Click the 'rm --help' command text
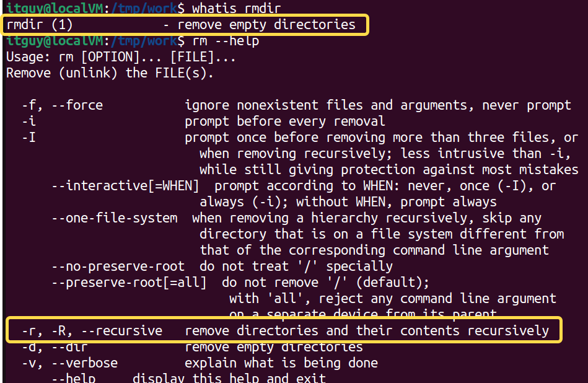Image resolution: width=588 pixels, height=383 pixels. [x=226, y=40]
